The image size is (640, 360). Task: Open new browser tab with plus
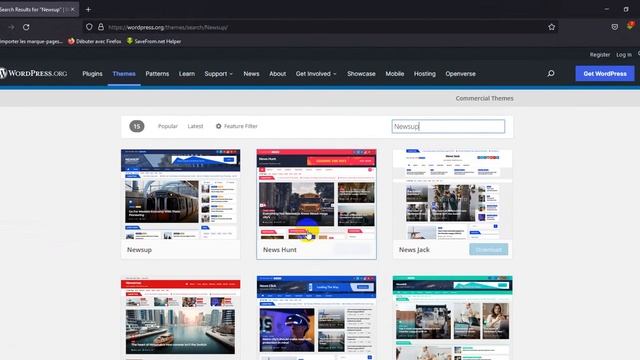tap(88, 9)
